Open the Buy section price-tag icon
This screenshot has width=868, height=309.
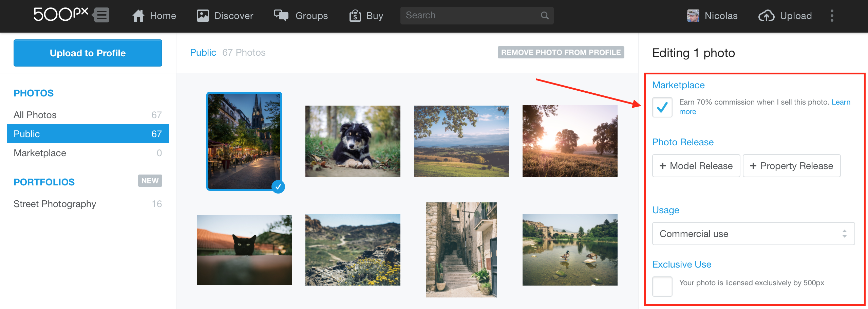tap(355, 15)
